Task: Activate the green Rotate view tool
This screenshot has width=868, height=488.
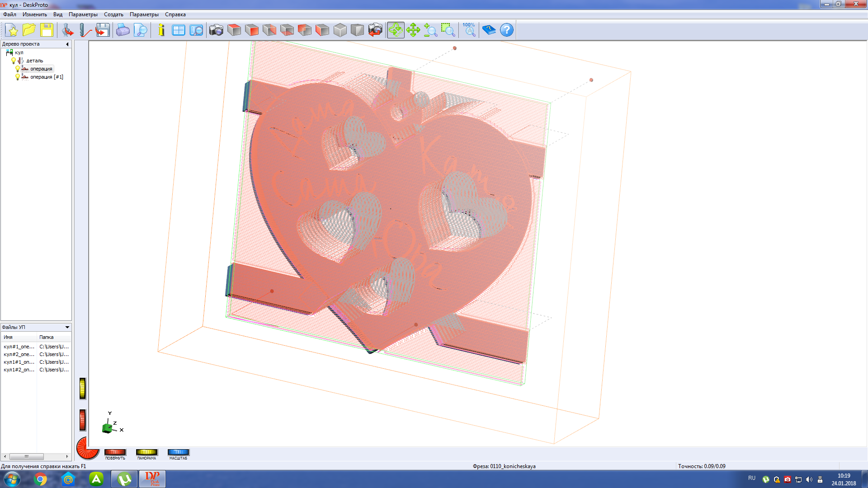Action: click(x=395, y=30)
